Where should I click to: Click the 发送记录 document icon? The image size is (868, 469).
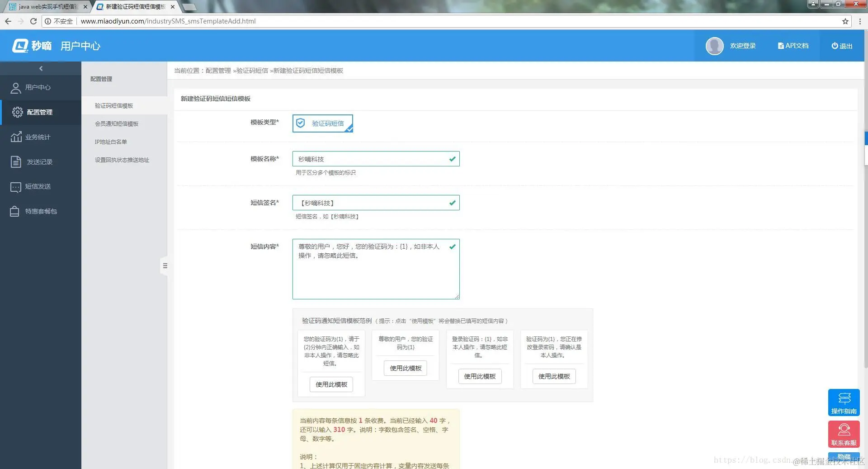coord(16,161)
